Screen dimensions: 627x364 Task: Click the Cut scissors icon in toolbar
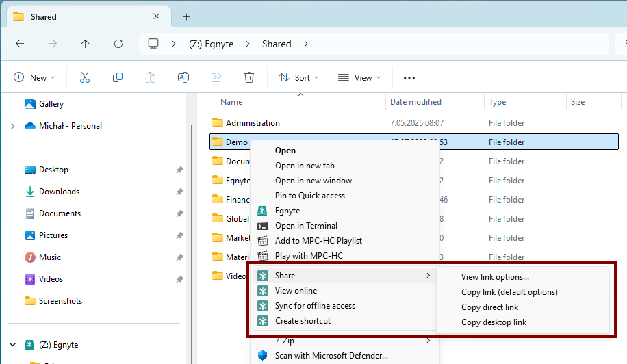(85, 78)
